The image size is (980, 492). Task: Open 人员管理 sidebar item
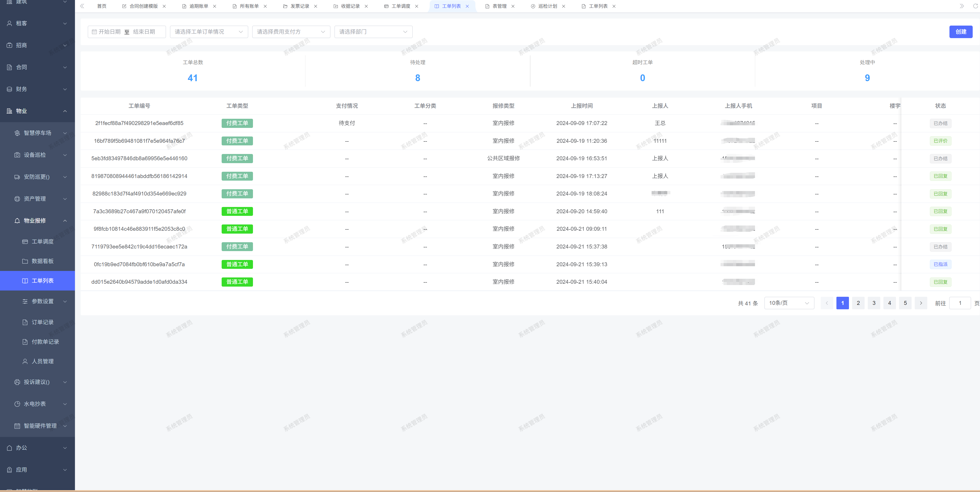(42, 361)
